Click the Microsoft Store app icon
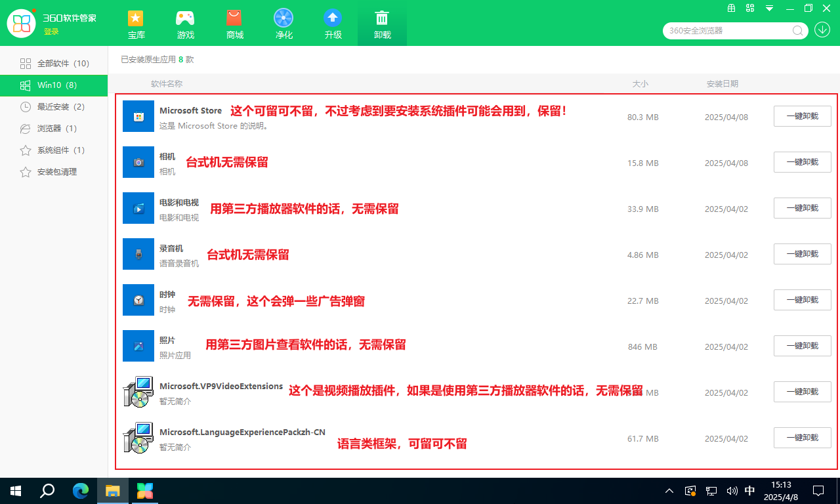 click(138, 116)
